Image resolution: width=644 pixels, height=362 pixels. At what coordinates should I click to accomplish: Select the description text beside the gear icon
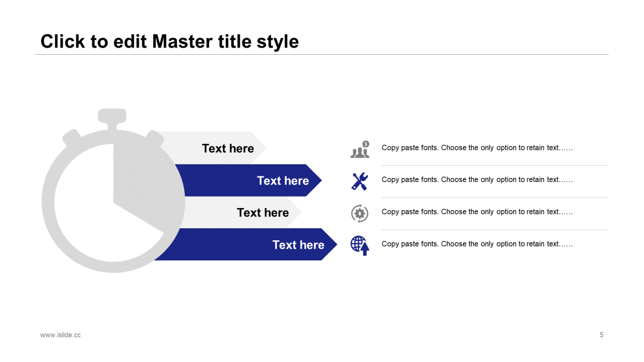477,212
